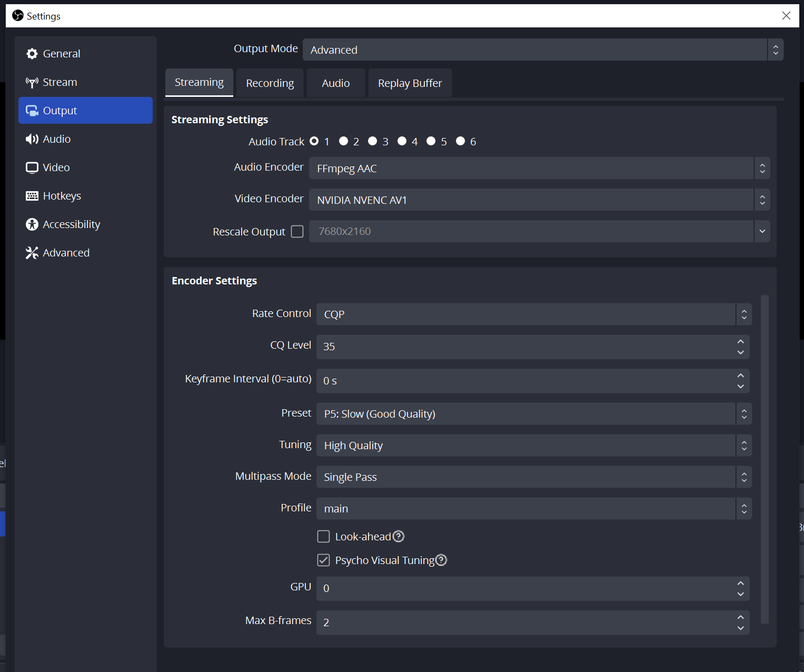Decrease Max B-frames with down arrow
Screen dimensions: 804x672
point(741,628)
